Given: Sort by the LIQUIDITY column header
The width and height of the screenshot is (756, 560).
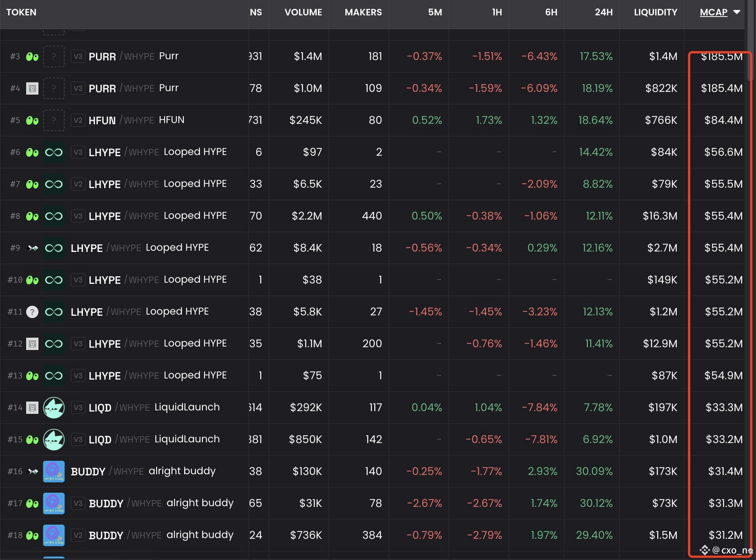Looking at the screenshot, I should click(x=656, y=12).
